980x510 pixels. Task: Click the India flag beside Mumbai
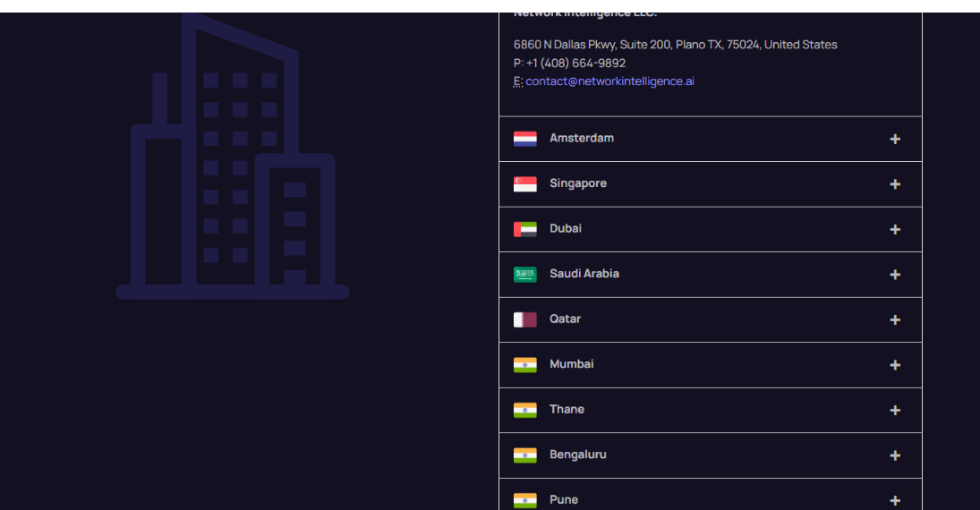click(525, 365)
